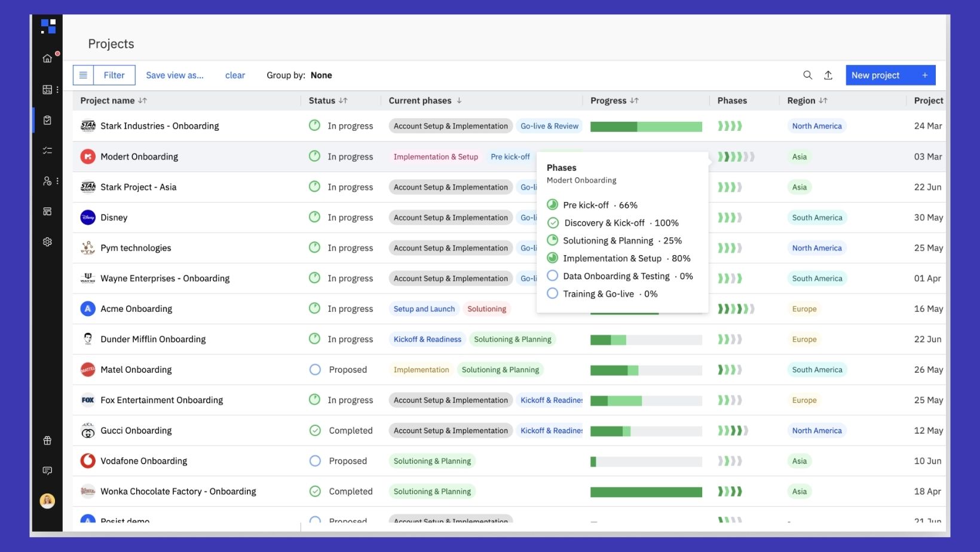
Task: Open the Home icon in the sidebar
Action: (47, 59)
